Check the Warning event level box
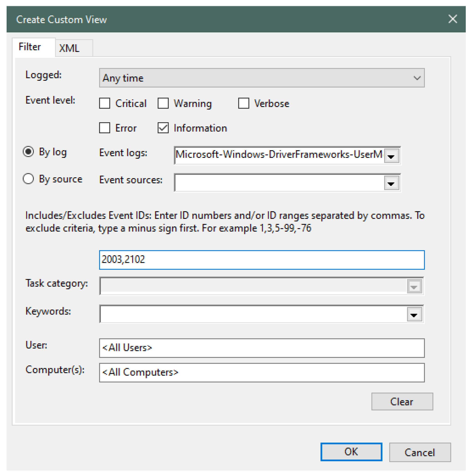 163,103
